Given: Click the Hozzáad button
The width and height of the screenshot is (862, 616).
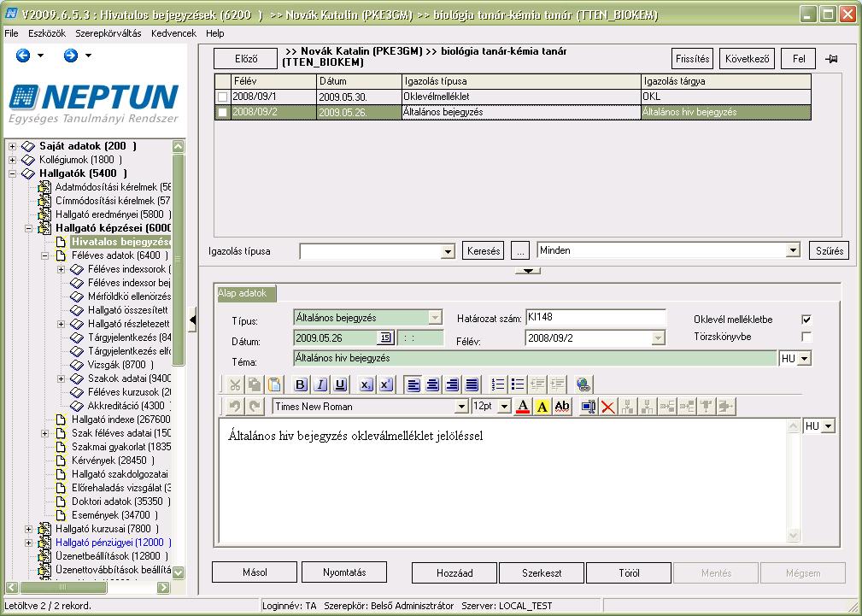Looking at the screenshot, I should pyautogui.click(x=454, y=572).
